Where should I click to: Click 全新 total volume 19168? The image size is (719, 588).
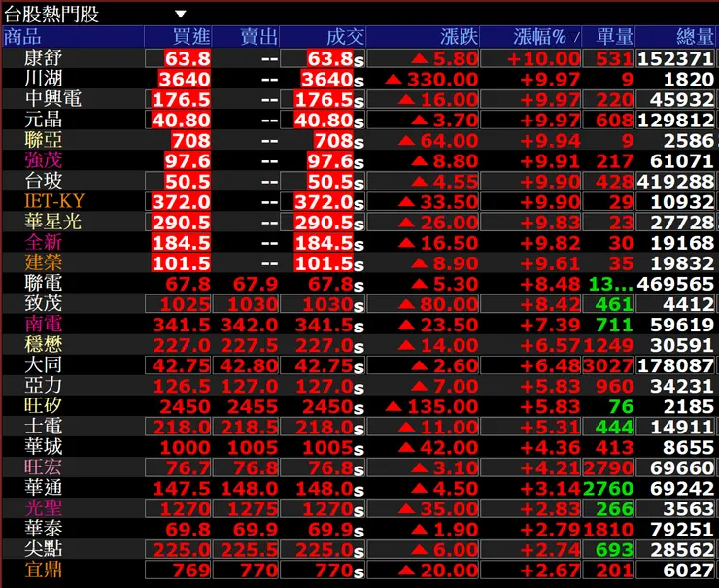682,243
